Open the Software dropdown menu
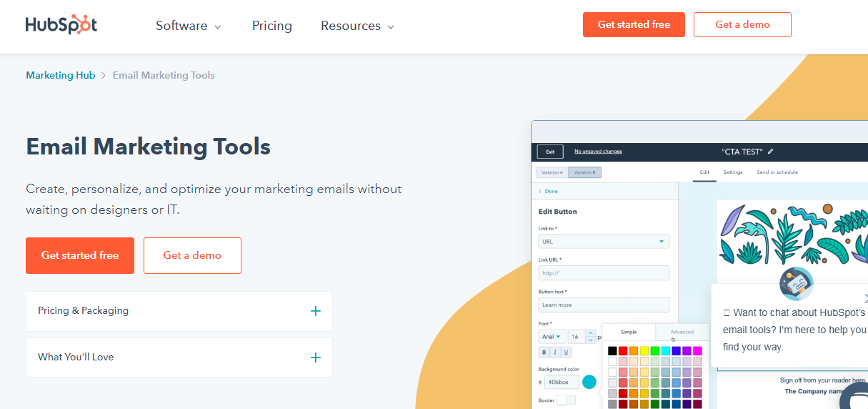868x409 pixels. tap(189, 26)
